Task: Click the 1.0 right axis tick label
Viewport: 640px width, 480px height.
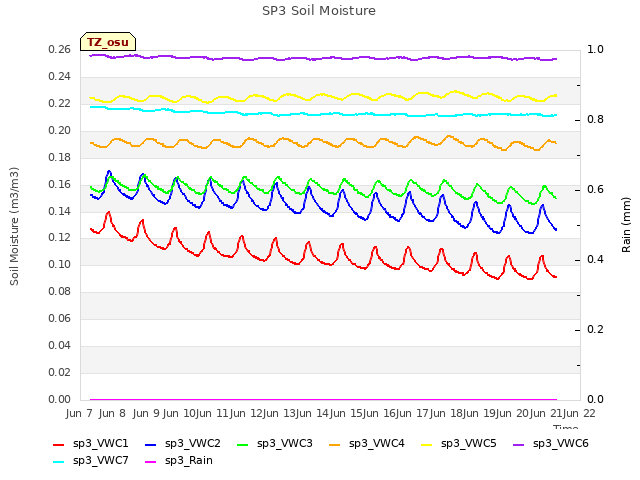Action: 595,49
